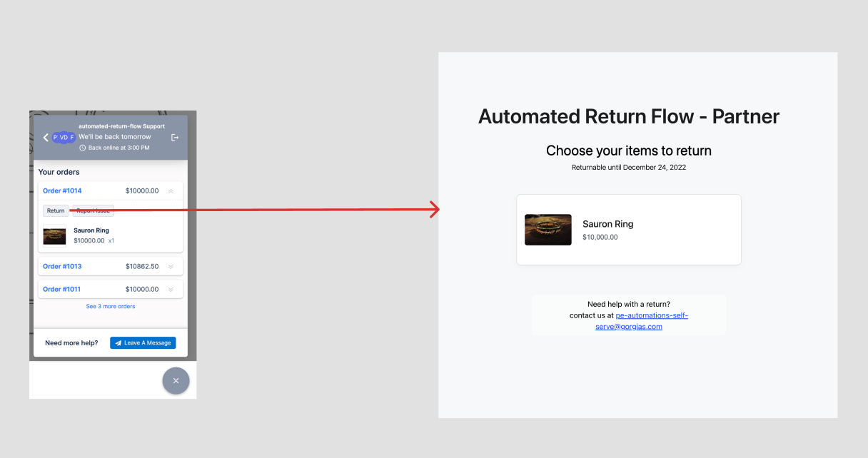Expand Order #1011 chevron
This screenshot has width=868, height=458.
coord(171,290)
